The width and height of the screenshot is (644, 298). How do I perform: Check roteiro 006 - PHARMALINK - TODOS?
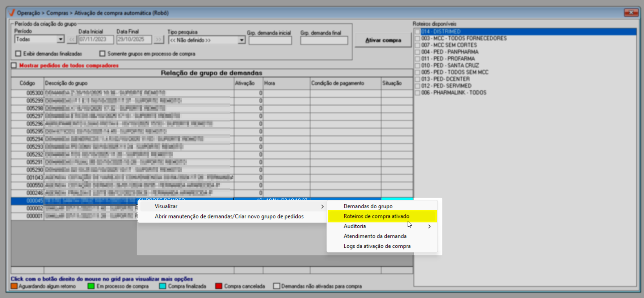(417, 93)
